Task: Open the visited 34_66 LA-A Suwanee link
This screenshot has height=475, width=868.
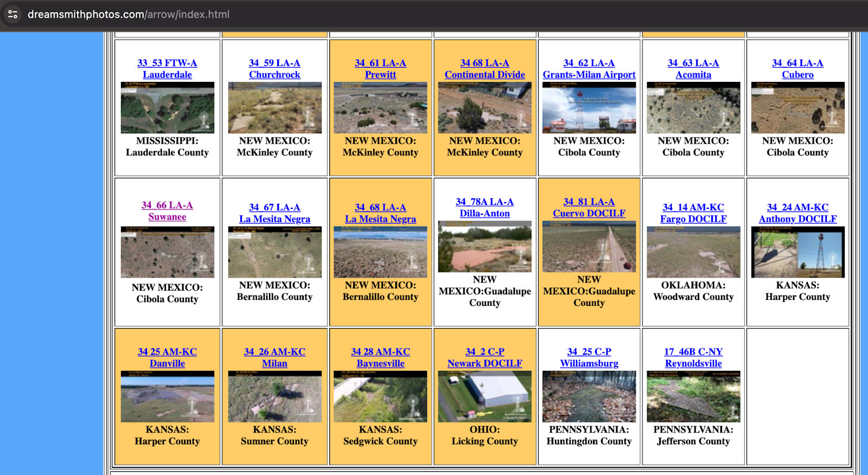Action: 167,211
